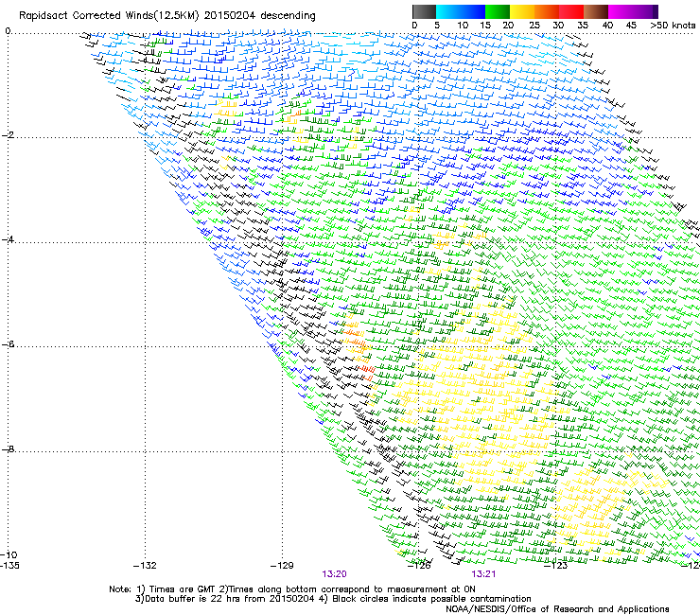Click the green 15-20 knots legend segment
The image size is (700, 615).
tap(498, 11)
